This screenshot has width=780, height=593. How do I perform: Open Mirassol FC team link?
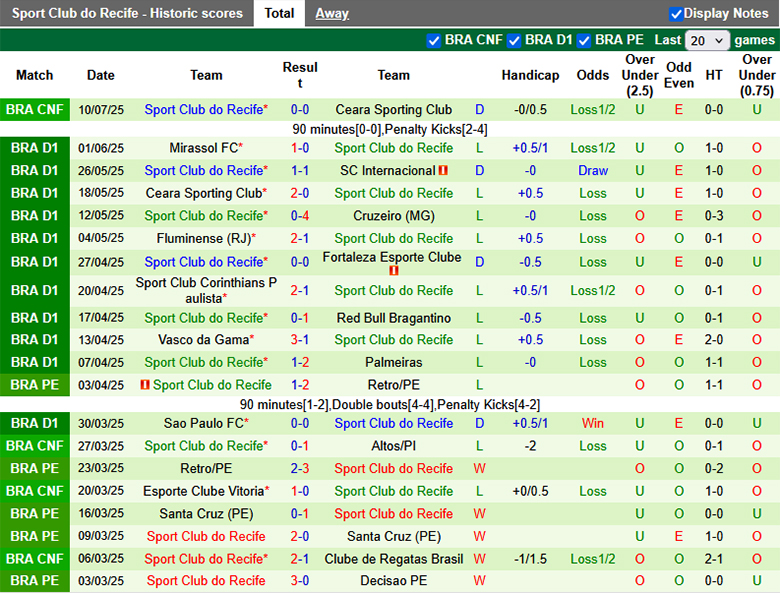tap(203, 148)
